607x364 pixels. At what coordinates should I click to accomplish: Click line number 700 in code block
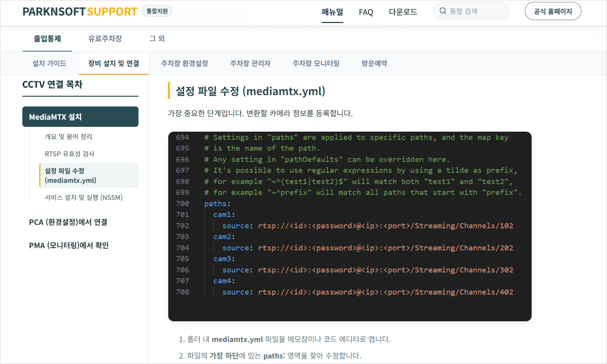click(182, 204)
